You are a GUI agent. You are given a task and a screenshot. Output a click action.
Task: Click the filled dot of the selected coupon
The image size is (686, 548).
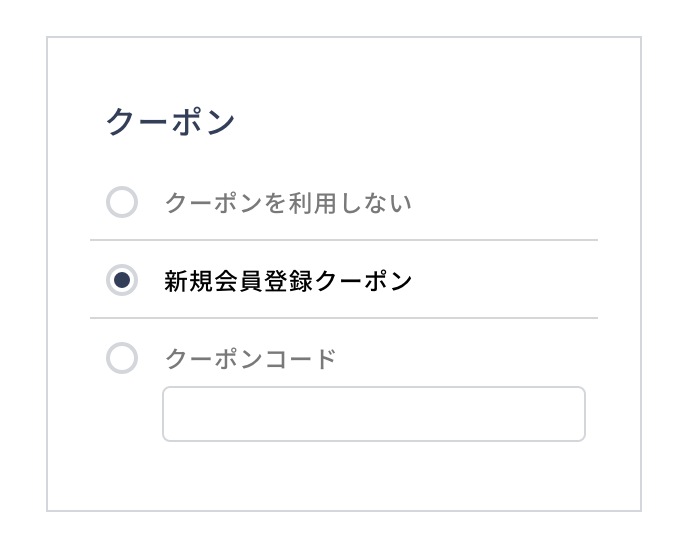(122, 281)
